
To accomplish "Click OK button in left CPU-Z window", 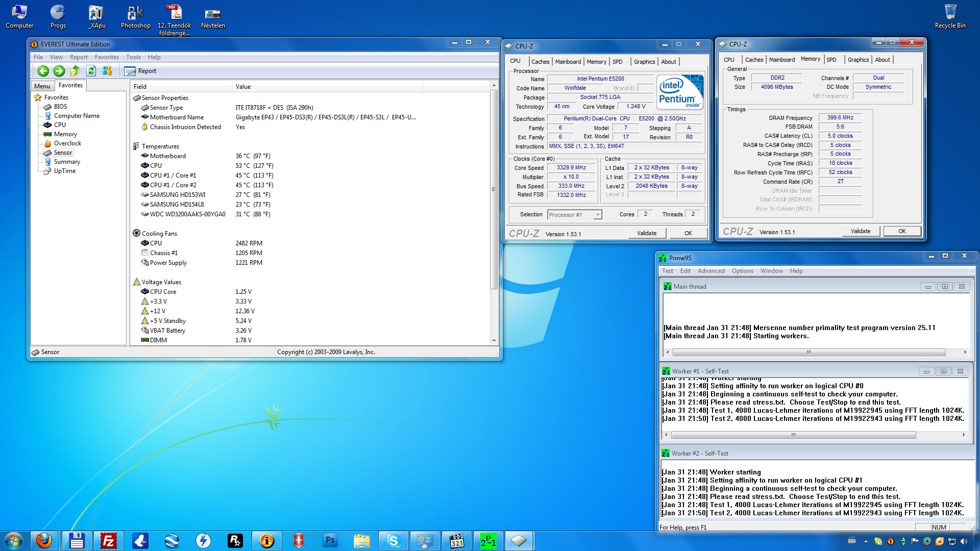I will (688, 233).
